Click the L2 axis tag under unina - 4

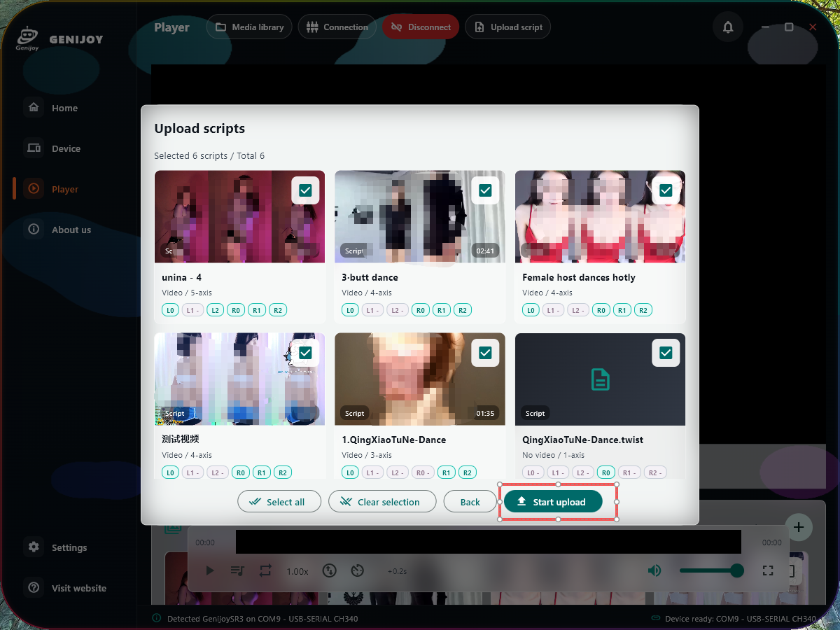pyautogui.click(x=216, y=310)
